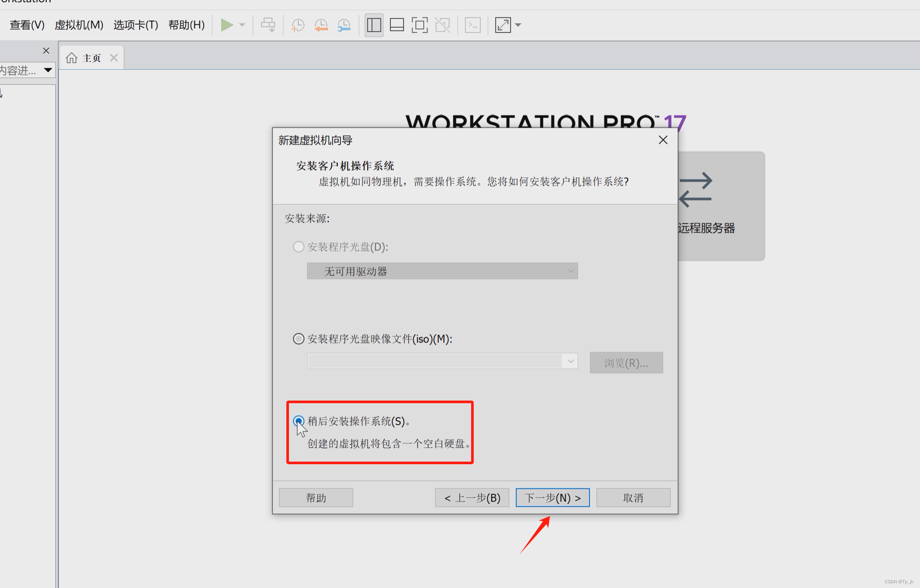Proceed with the 下一步(N) button
Viewport: 920px width, 588px height.
[553, 497]
